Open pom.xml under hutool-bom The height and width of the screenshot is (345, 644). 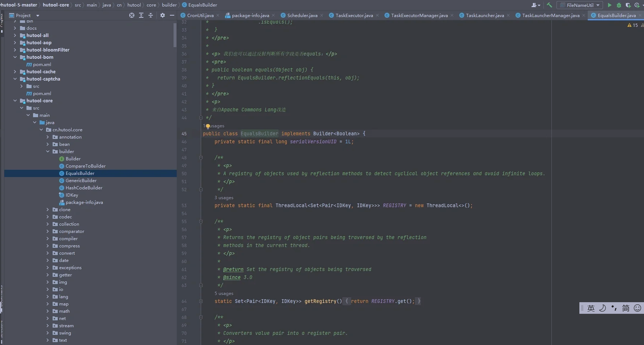click(x=42, y=65)
